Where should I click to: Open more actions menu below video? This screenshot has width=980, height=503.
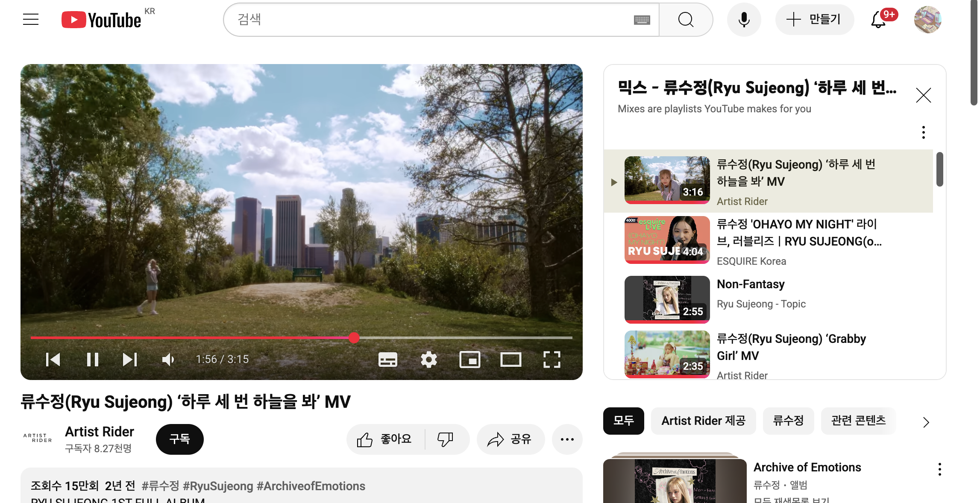567,439
